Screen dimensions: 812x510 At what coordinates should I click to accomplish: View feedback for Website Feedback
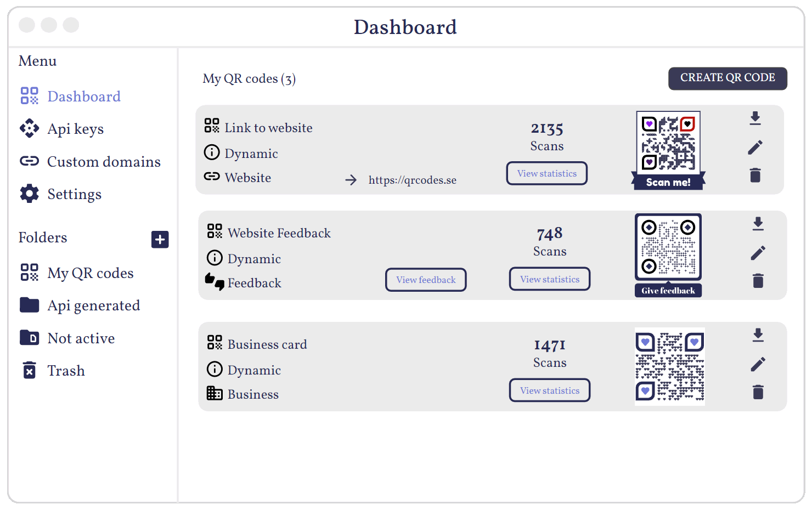click(426, 280)
